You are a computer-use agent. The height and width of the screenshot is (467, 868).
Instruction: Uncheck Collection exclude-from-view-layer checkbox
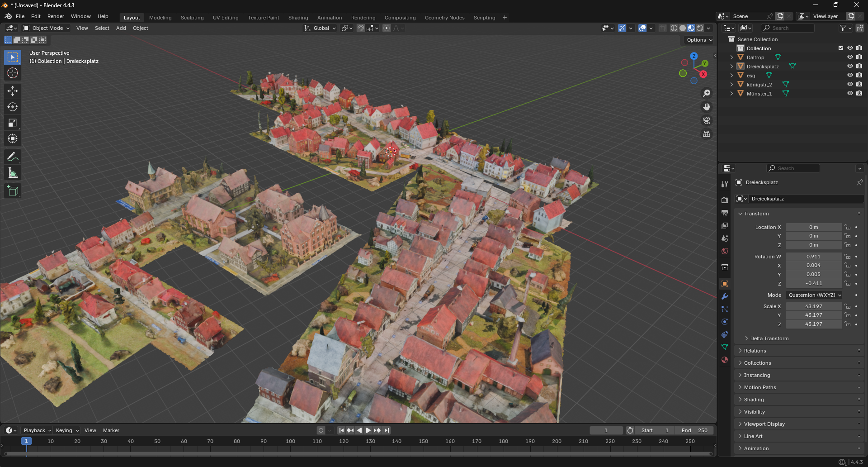pos(841,48)
